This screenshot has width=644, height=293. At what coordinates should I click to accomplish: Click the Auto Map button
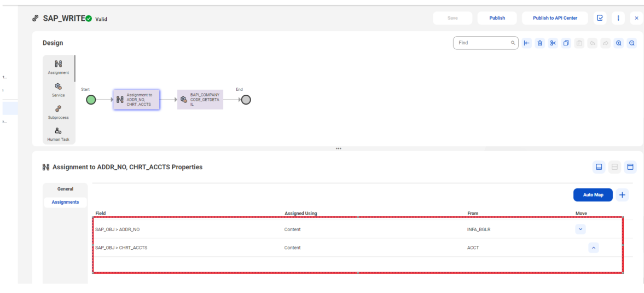click(593, 195)
